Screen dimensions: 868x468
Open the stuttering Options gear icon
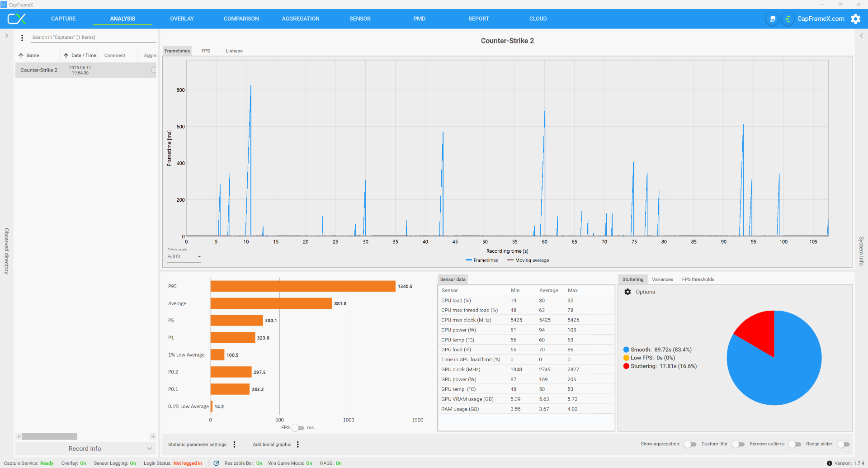[627, 292]
